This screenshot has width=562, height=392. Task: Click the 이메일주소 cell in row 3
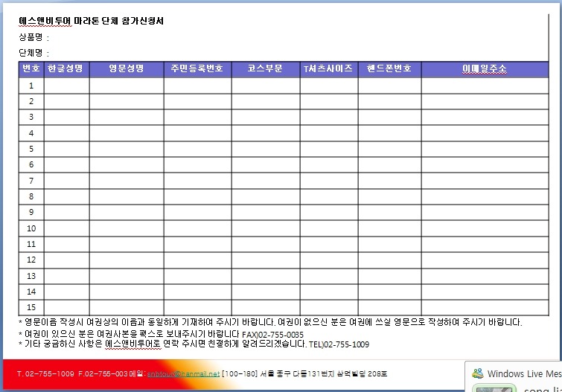[485, 118]
